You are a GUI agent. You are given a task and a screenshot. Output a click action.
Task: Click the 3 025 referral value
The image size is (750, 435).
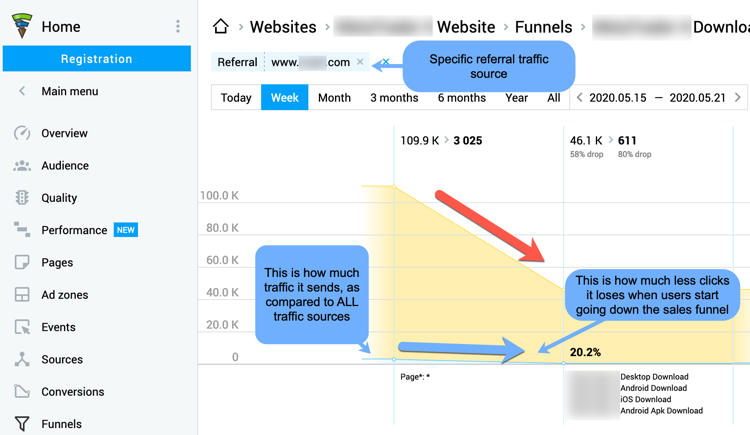[468, 140]
